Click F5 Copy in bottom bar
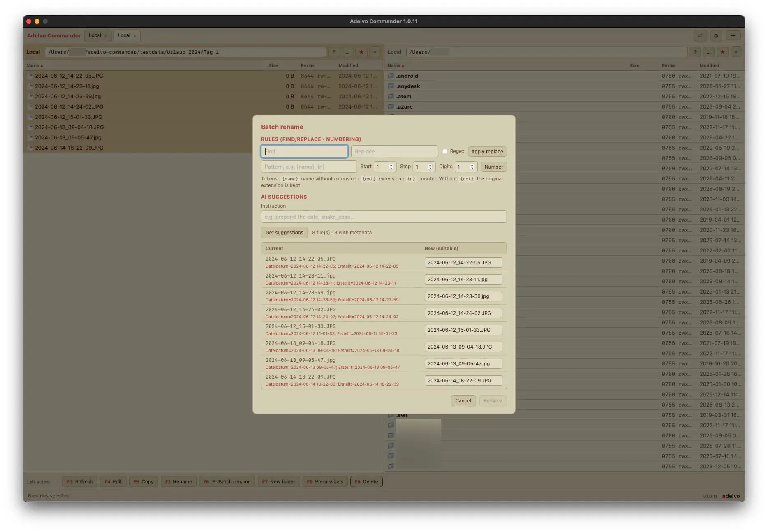 (x=143, y=481)
